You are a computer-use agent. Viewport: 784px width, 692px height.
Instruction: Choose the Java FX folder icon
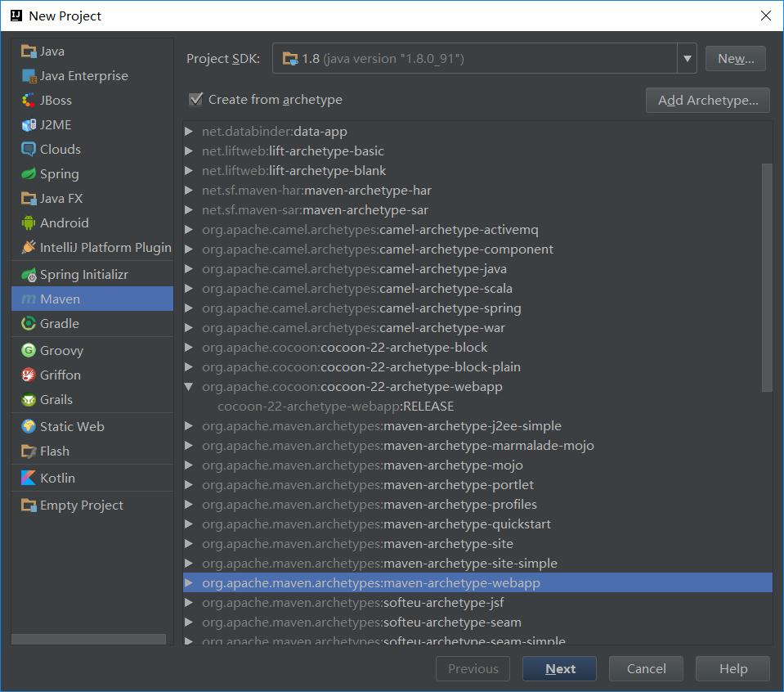(29, 198)
